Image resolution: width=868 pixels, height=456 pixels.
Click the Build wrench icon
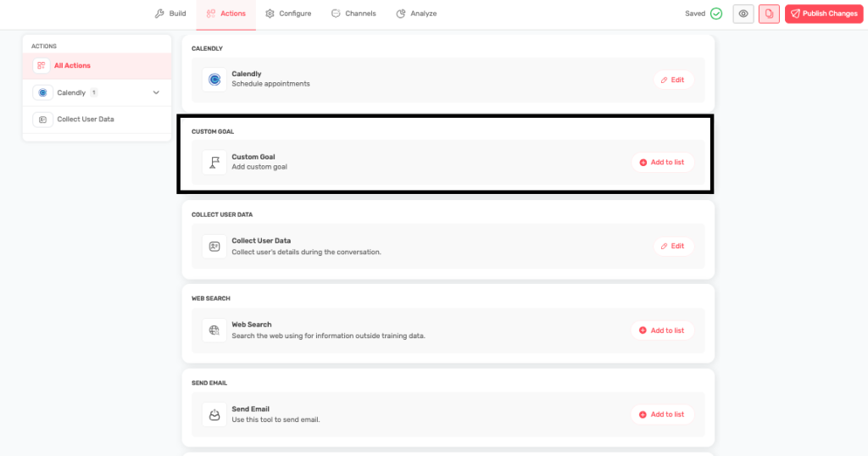(x=159, y=14)
